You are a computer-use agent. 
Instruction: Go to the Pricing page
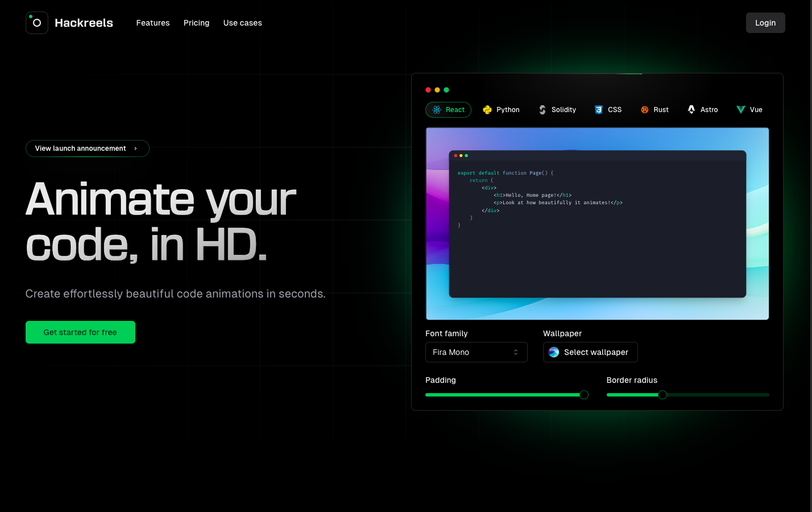(196, 23)
